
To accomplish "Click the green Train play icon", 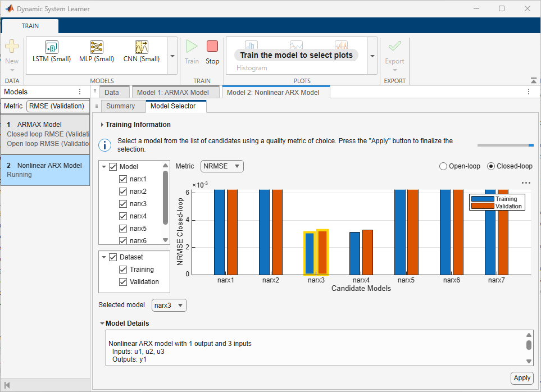I will [x=192, y=46].
